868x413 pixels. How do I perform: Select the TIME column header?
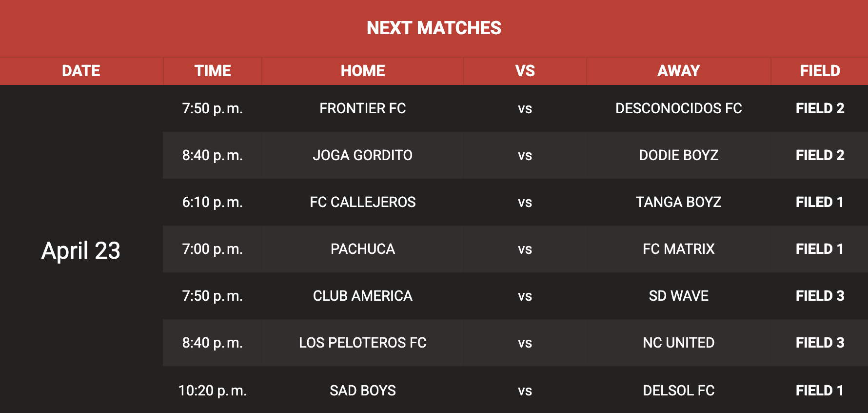213,71
